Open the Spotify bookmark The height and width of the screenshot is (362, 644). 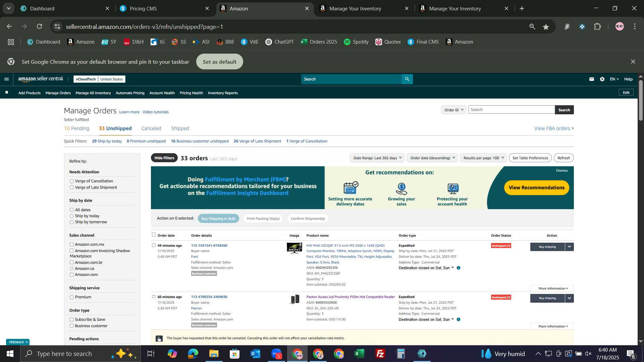pyautogui.click(x=356, y=42)
